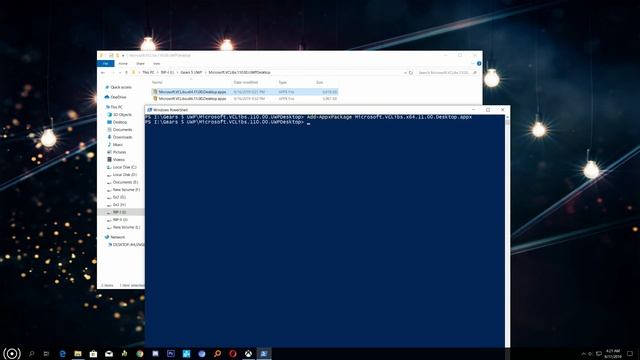Click the PowerShell console prompt area
640x360 pixels.
point(324,231)
